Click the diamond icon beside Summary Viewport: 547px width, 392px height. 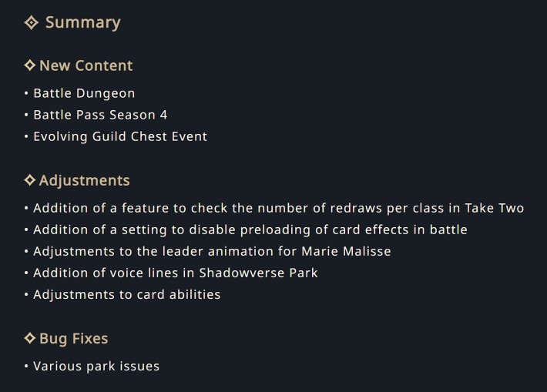pyautogui.click(x=32, y=23)
